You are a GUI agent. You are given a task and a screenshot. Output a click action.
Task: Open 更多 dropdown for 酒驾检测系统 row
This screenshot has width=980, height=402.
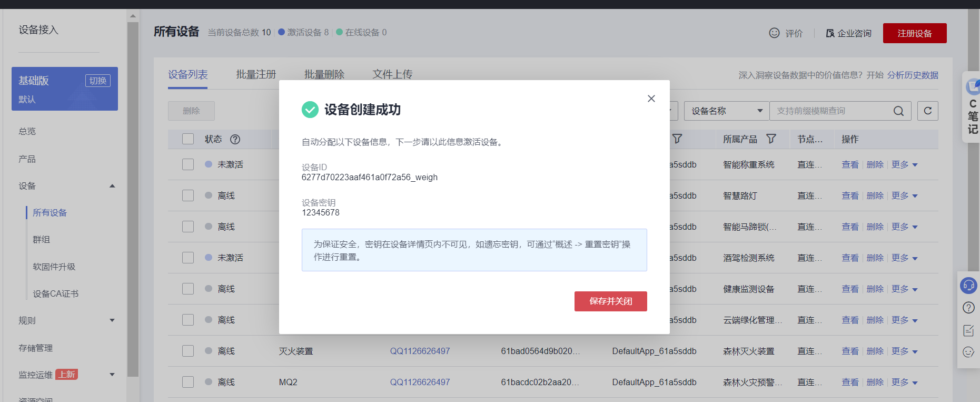tap(905, 258)
